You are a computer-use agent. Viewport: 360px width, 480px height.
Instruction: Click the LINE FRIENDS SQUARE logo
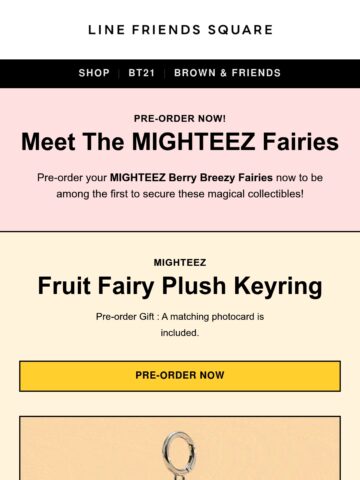pos(180,30)
